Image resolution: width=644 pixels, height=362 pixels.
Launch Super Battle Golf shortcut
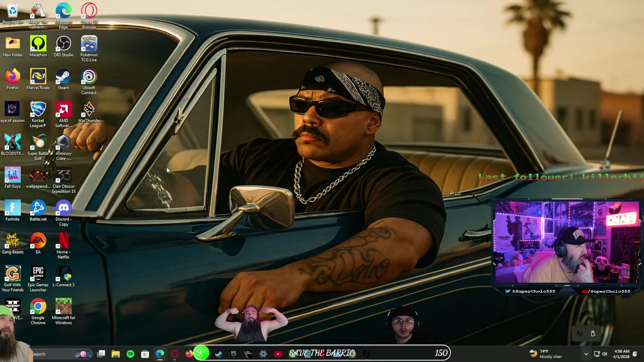point(38,147)
